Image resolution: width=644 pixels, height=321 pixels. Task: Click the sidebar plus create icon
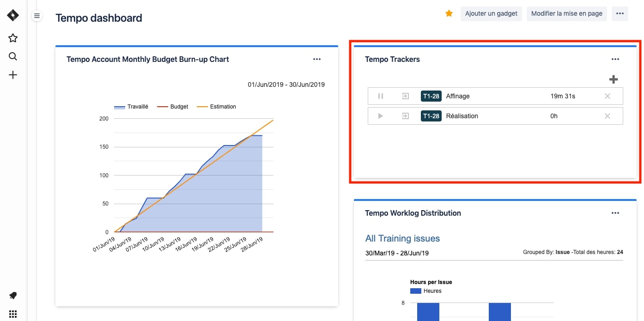coord(13,75)
